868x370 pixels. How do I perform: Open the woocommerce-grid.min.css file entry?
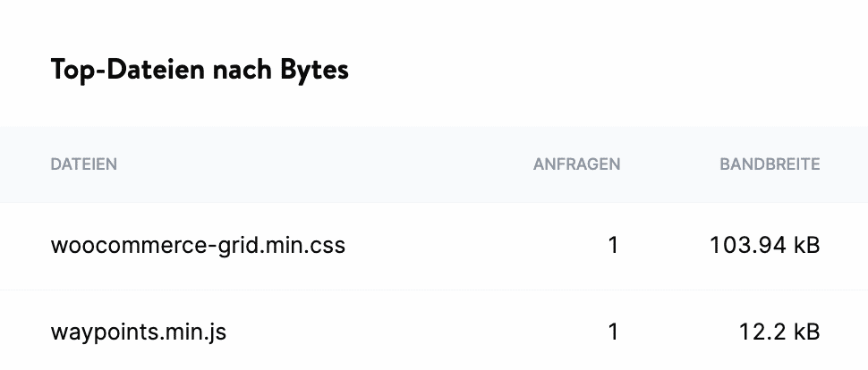198,245
